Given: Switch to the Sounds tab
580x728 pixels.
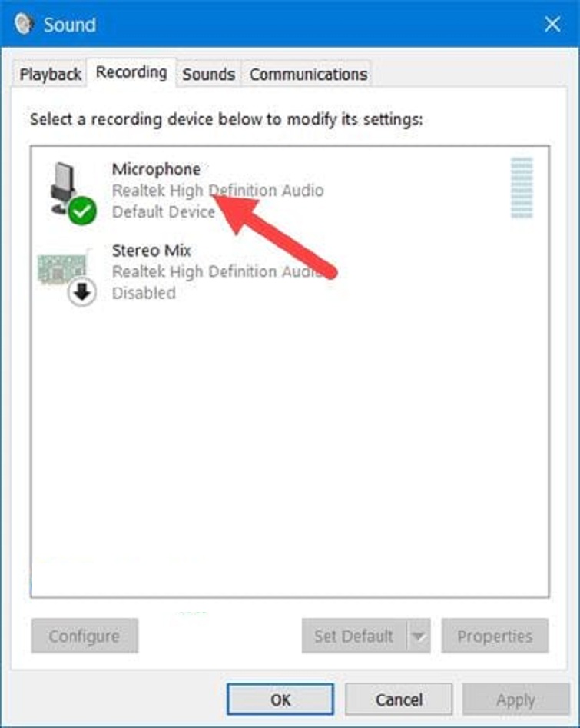Looking at the screenshot, I should pyautogui.click(x=209, y=74).
